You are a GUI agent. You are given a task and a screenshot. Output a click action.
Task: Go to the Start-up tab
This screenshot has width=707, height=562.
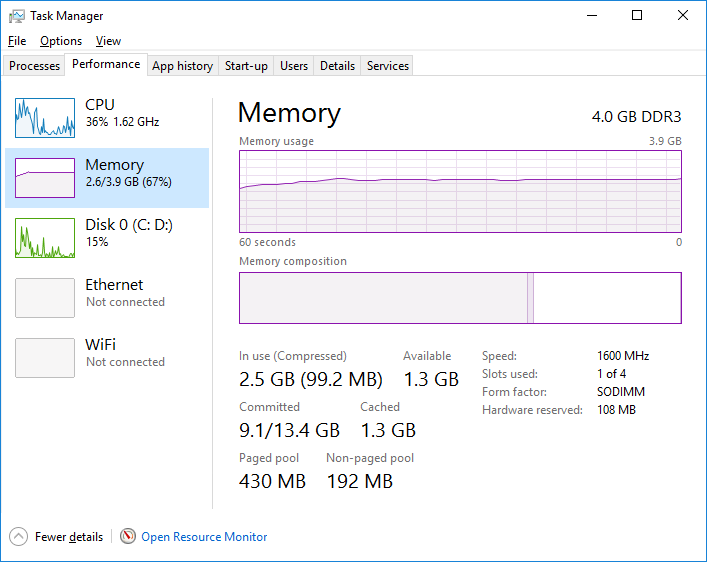(x=246, y=66)
